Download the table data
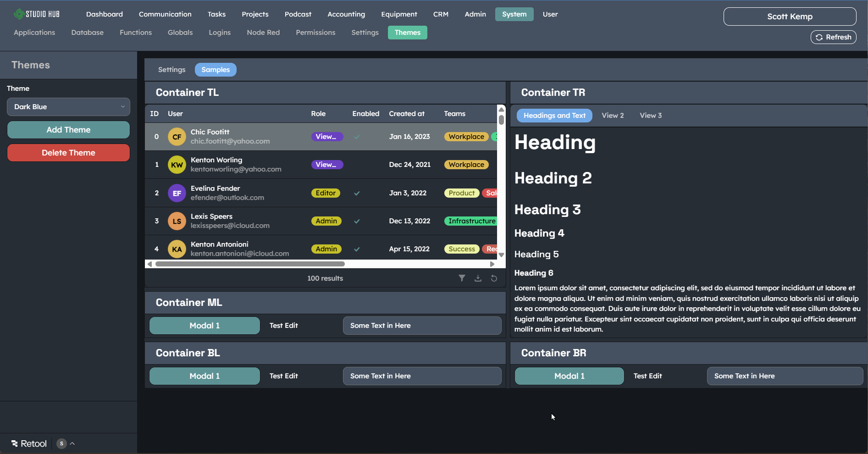 (x=478, y=278)
